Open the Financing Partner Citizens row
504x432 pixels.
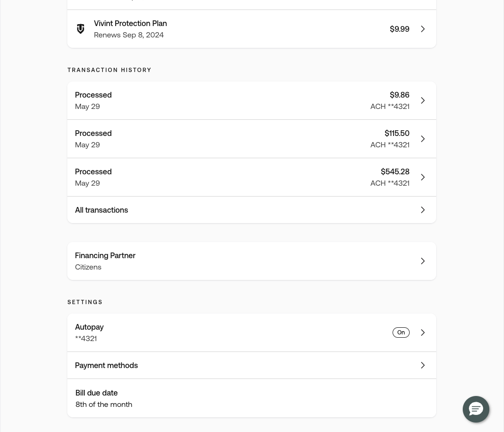click(252, 261)
